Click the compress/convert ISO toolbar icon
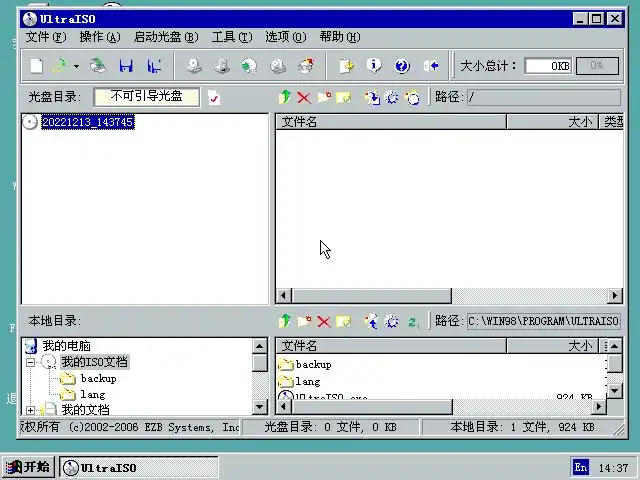This screenshot has width=640, height=480. (222, 66)
